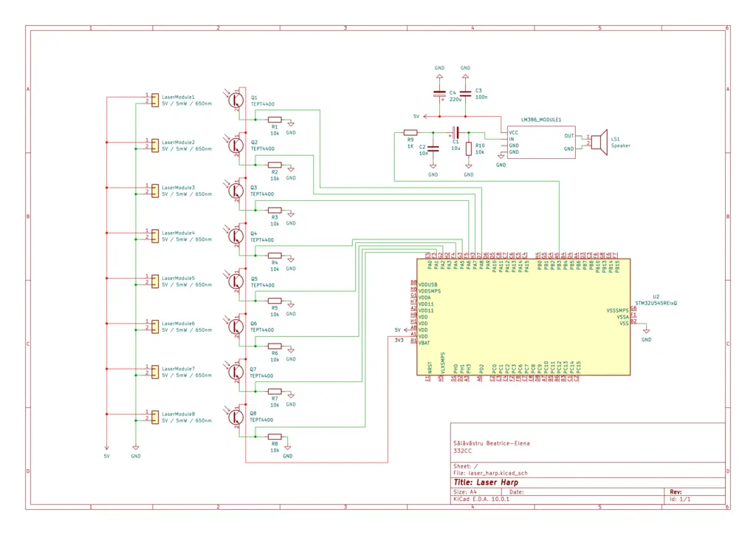
Task: Select the Q8 phototransistor symbol
Action: [236, 418]
